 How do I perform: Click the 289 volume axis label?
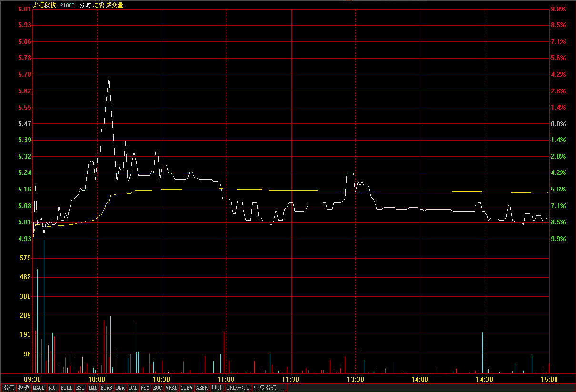(26, 315)
